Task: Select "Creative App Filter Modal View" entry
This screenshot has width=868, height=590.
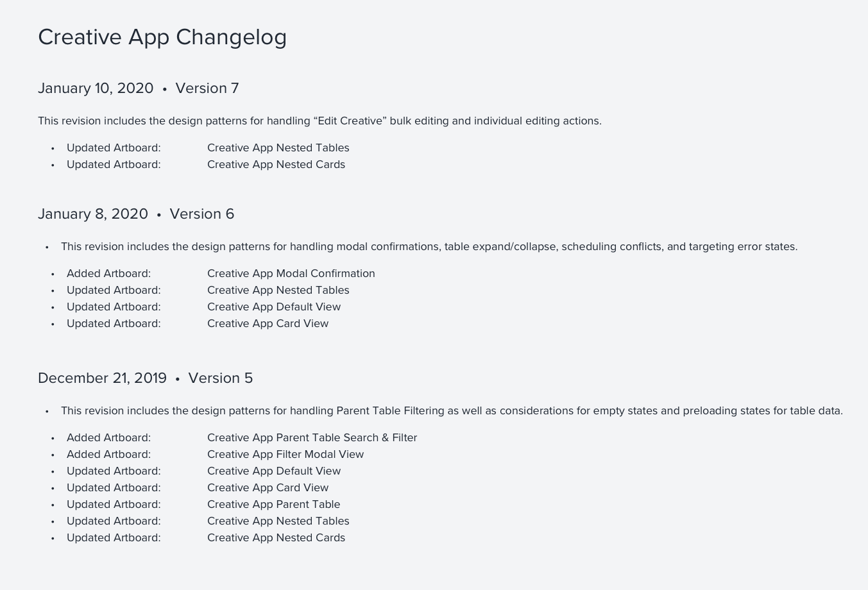Action: 285,455
